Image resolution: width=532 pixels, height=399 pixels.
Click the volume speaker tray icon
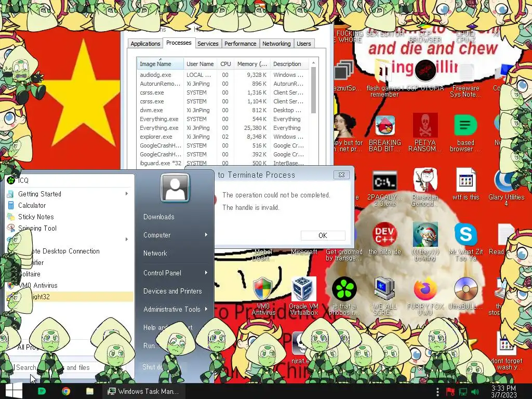475,392
